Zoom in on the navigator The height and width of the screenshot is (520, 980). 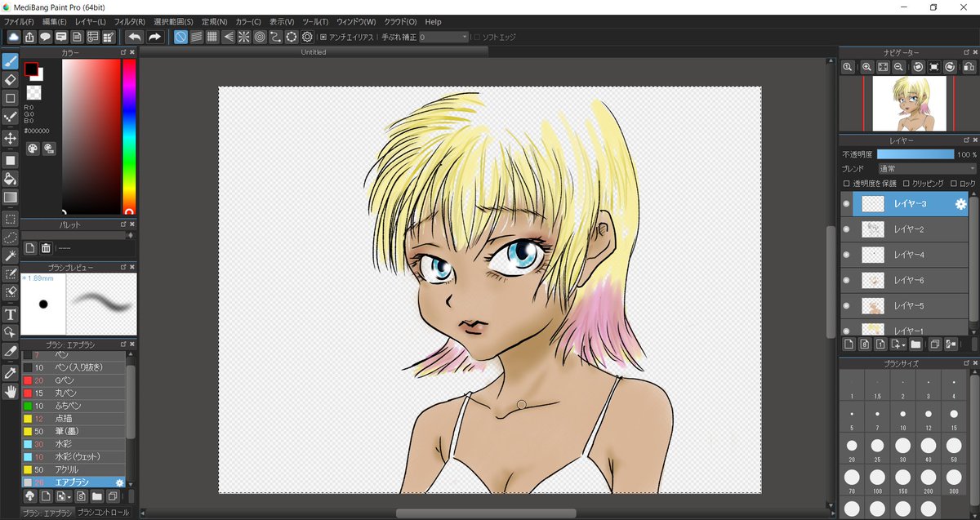click(866, 67)
